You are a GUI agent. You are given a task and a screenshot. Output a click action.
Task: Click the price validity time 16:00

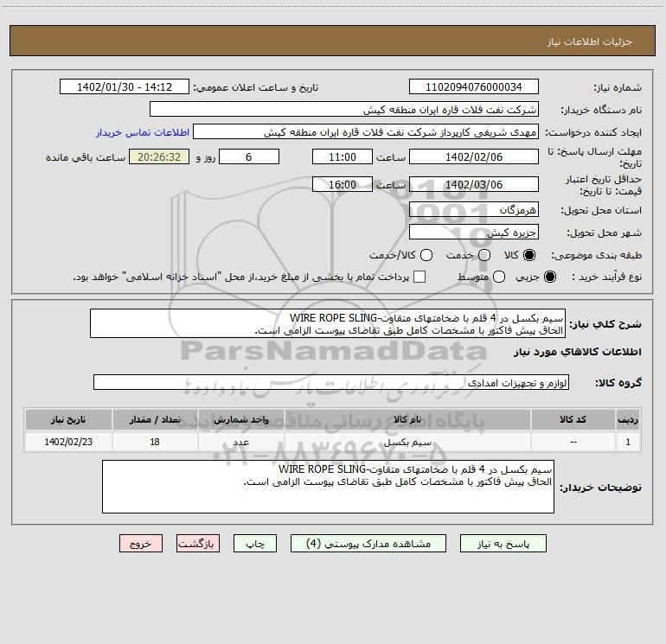pyautogui.click(x=343, y=184)
